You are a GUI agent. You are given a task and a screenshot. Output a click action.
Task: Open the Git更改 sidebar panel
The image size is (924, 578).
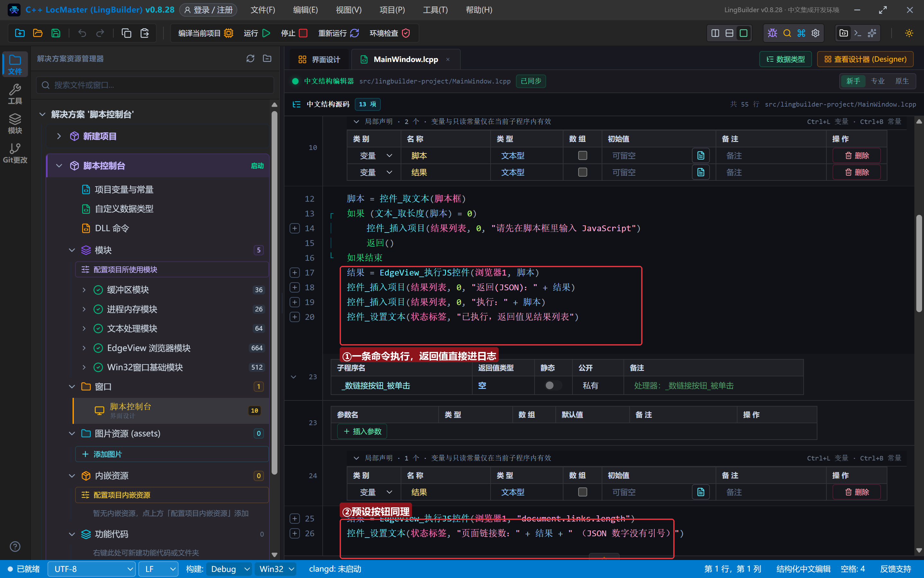click(15, 153)
